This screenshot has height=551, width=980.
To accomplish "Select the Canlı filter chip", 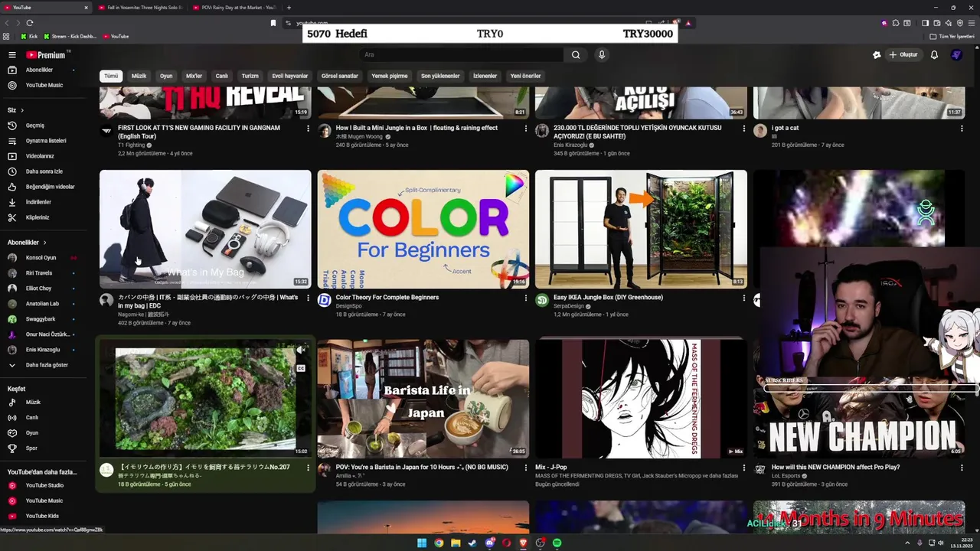I will click(221, 76).
